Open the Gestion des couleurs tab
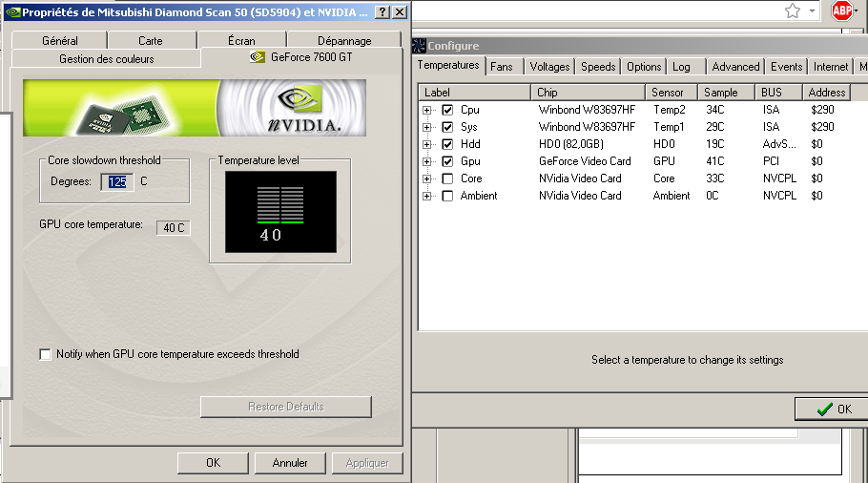 [106, 59]
